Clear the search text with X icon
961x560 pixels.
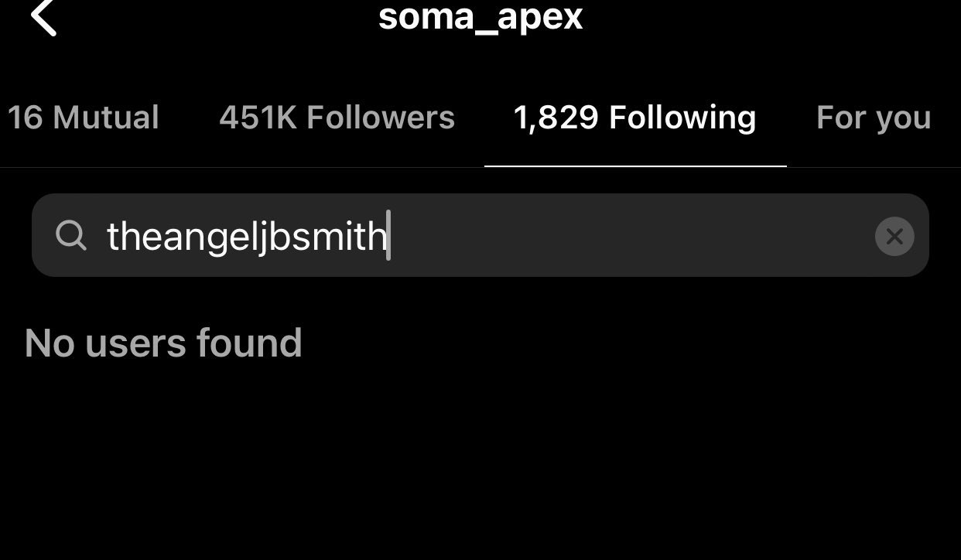click(x=894, y=236)
